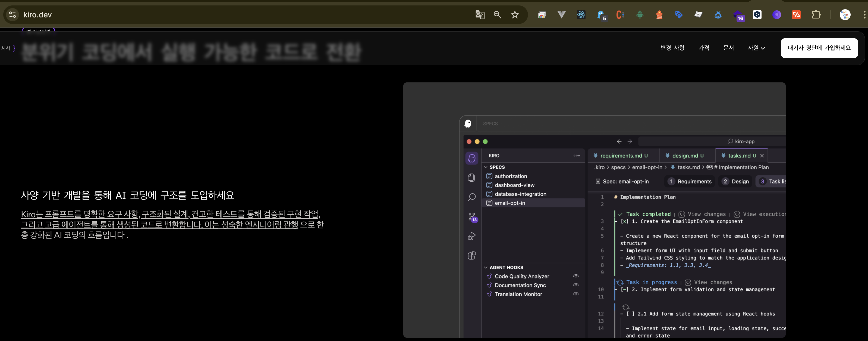Toggle the eye icon for Documentation Sync
The height and width of the screenshot is (341, 868).
tap(576, 285)
